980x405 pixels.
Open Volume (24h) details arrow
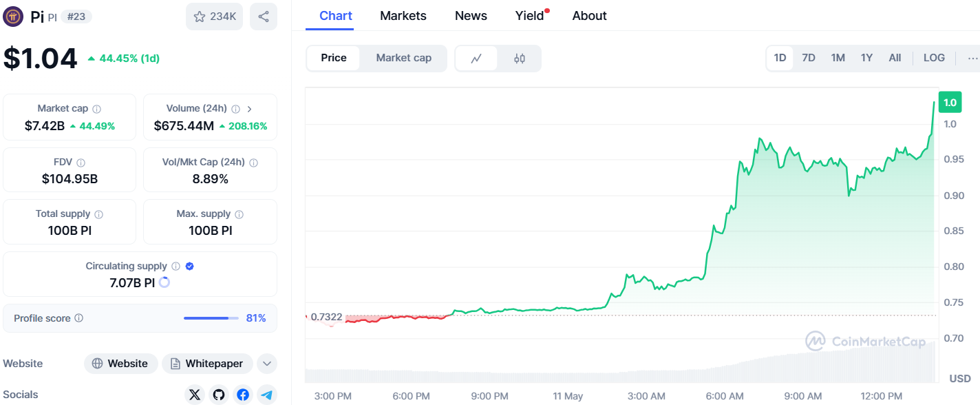tap(249, 109)
